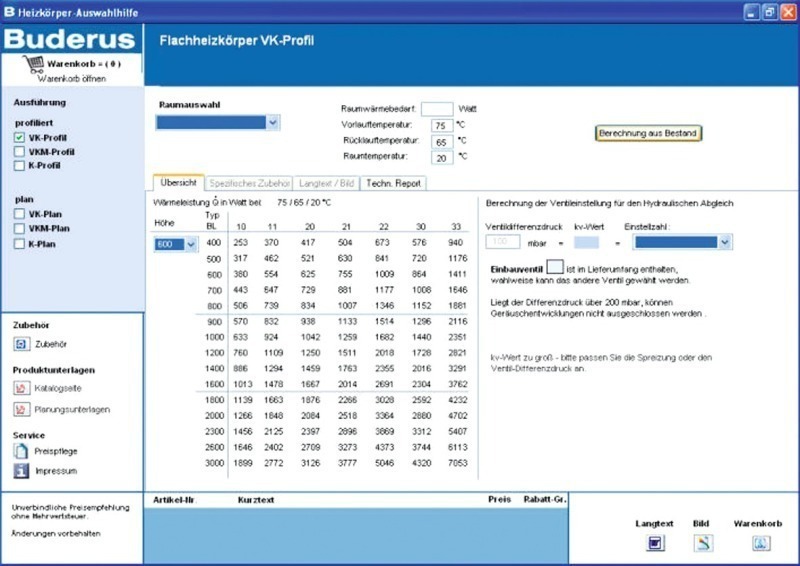
Task: Select value 1009 in BL 600 row
Action: [384, 274]
